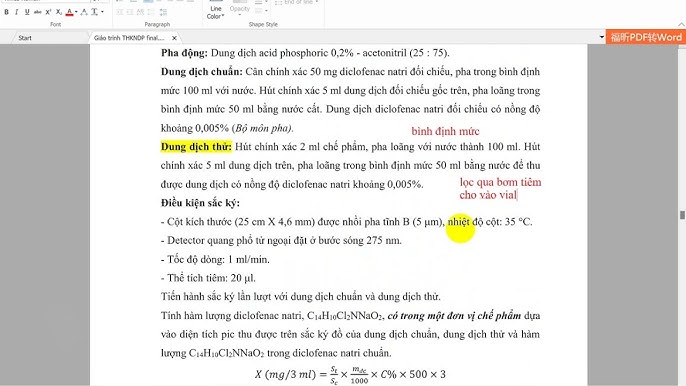Switch to Giáo trình THKNDP final tab
This screenshot has height=386, width=686.
[129, 38]
